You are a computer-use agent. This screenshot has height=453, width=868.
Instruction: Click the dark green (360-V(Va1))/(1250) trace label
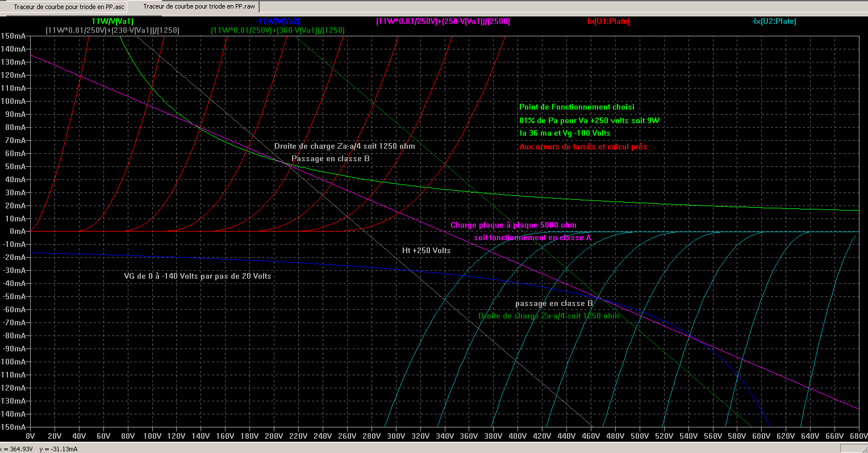pos(278,30)
